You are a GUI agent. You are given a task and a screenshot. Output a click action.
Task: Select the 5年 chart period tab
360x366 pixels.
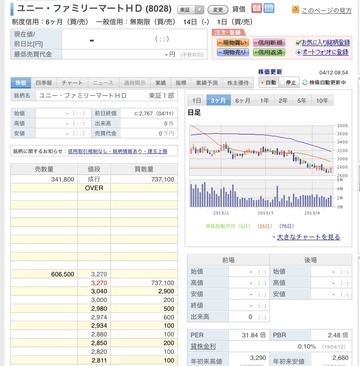click(302, 100)
